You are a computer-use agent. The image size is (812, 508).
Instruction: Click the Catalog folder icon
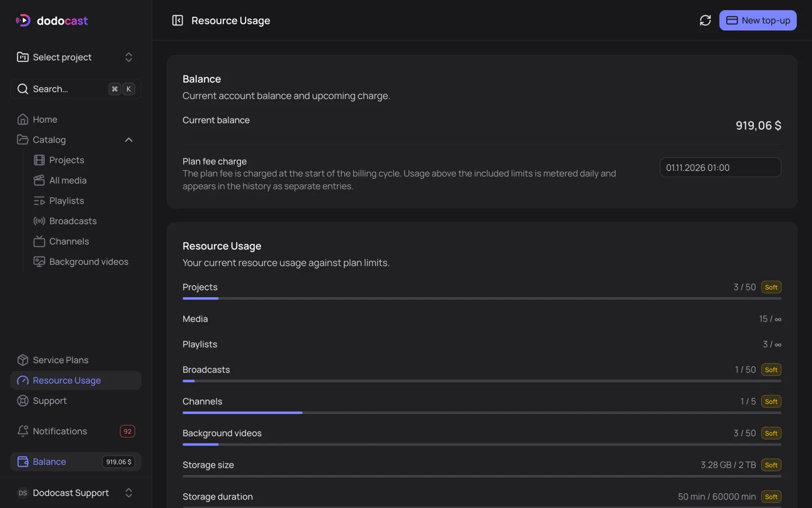[22, 140]
